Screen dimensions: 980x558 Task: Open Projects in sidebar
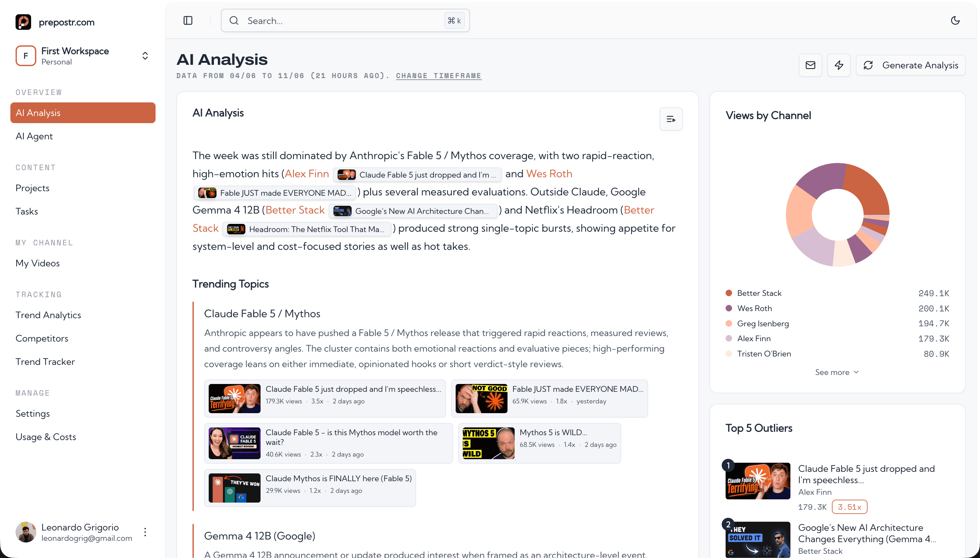(32, 188)
